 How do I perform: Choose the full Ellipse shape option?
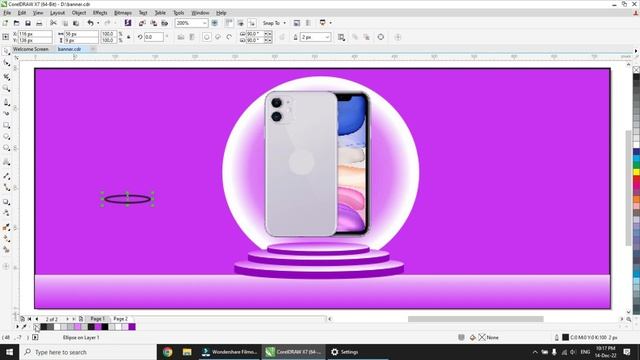[x=207, y=37]
